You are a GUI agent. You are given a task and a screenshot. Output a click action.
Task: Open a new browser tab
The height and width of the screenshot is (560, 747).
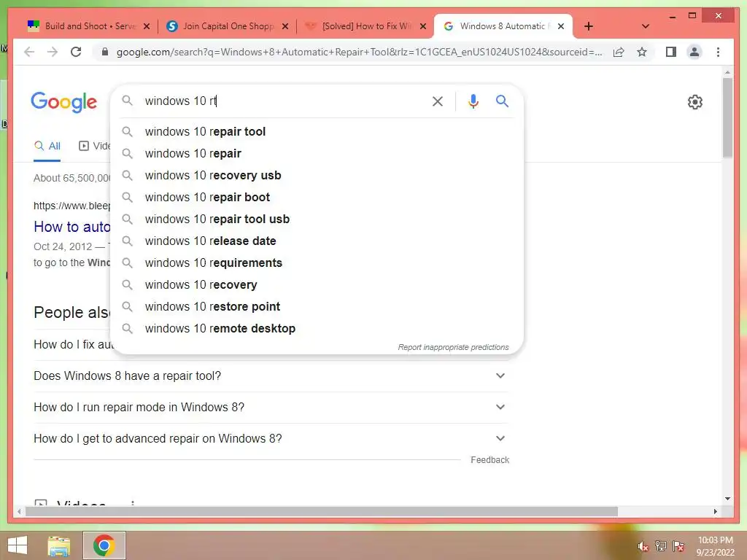tap(589, 26)
